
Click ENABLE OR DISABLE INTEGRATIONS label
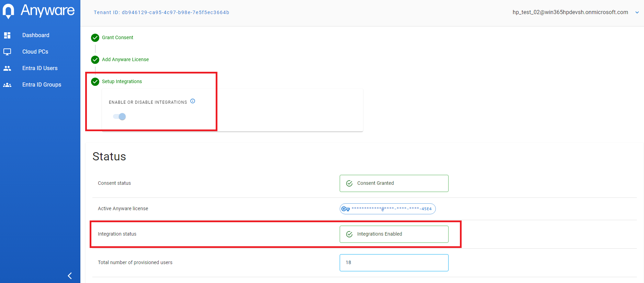point(148,102)
